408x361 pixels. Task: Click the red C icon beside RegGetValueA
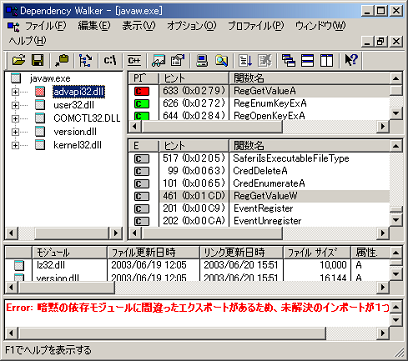pyautogui.click(x=142, y=91)
